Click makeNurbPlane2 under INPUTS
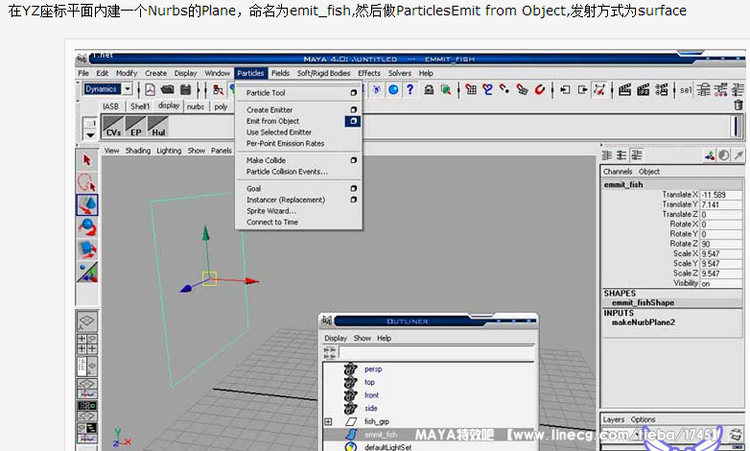This screenshot has width=750, height=451. pyautogui.click(x=643, y=322)
